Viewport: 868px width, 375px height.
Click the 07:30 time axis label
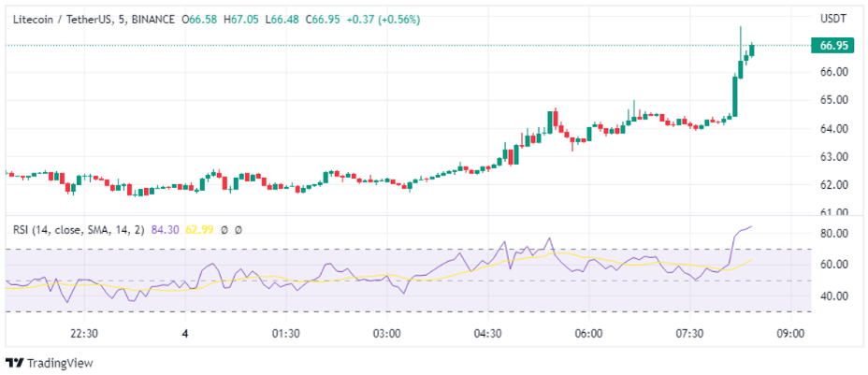point(689,334)
